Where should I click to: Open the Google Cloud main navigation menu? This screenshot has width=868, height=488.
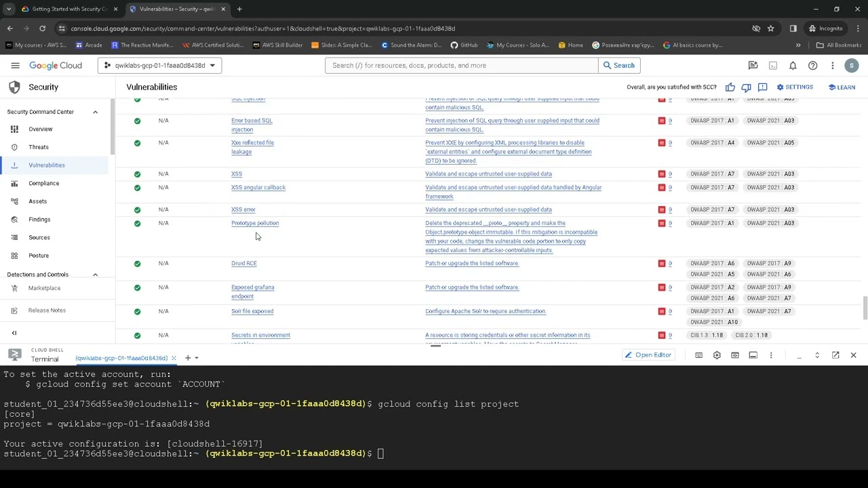click(x=15, y=66)
